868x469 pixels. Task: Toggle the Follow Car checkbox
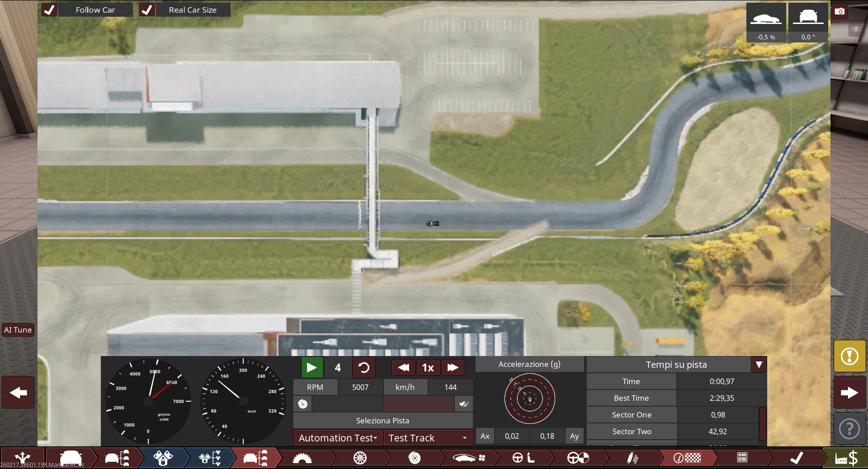49,10
